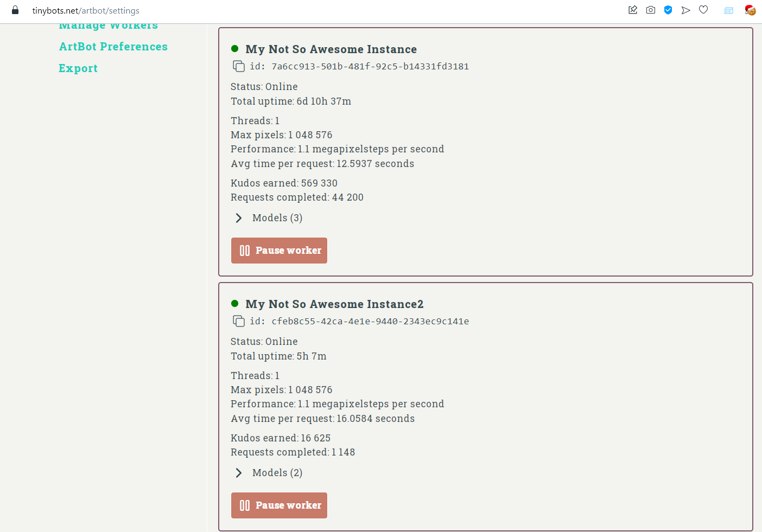This screenshot has height=532, width=762.
Task: Open the blue shield privacy icon
Action: click(x=668, y=10)
